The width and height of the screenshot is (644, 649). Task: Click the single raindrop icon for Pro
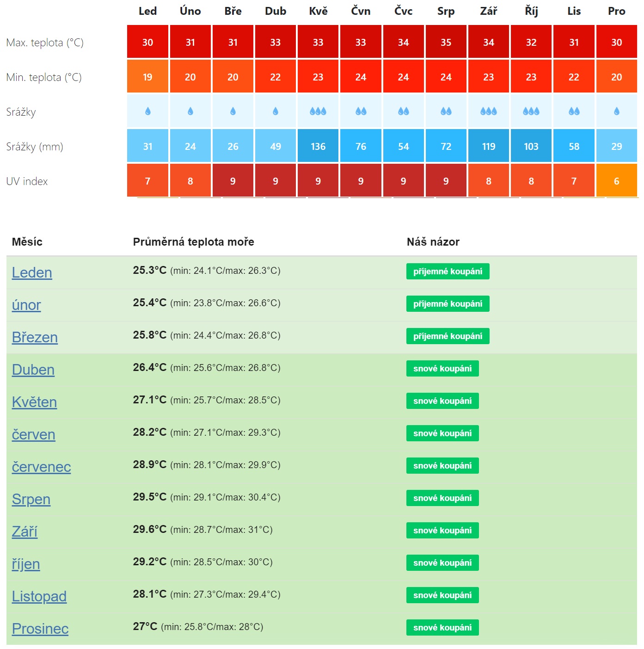click(616, 111)
